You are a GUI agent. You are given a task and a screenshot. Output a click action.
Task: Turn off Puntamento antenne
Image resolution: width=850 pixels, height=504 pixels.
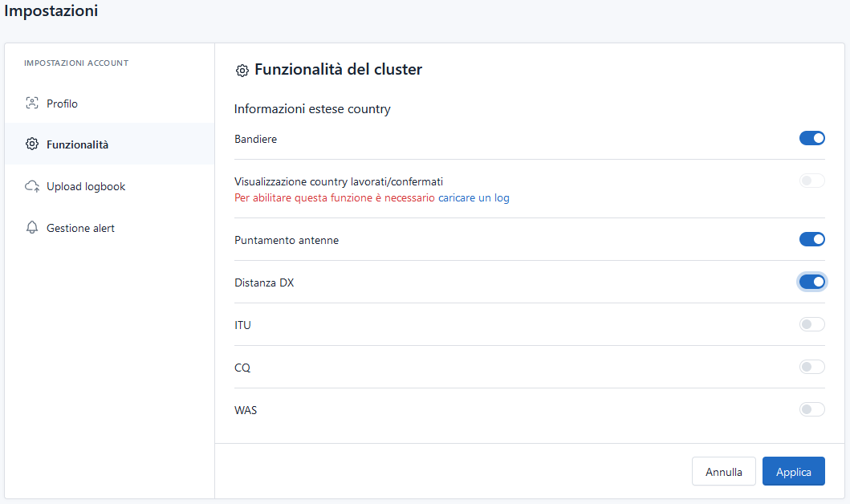pos(811,238)
